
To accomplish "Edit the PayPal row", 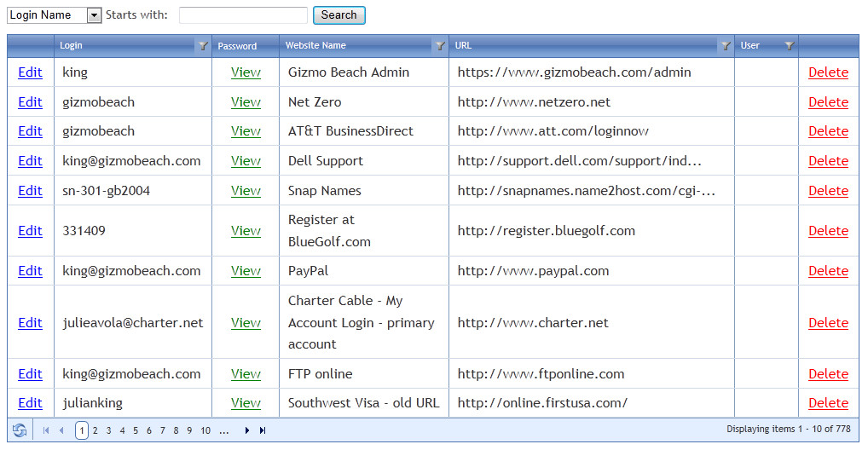I will pos(30,271).
